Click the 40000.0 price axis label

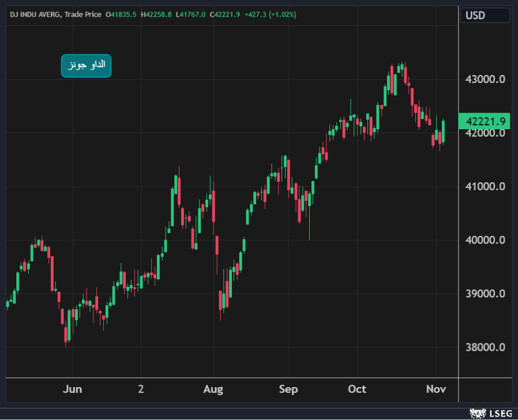(485, 240)
